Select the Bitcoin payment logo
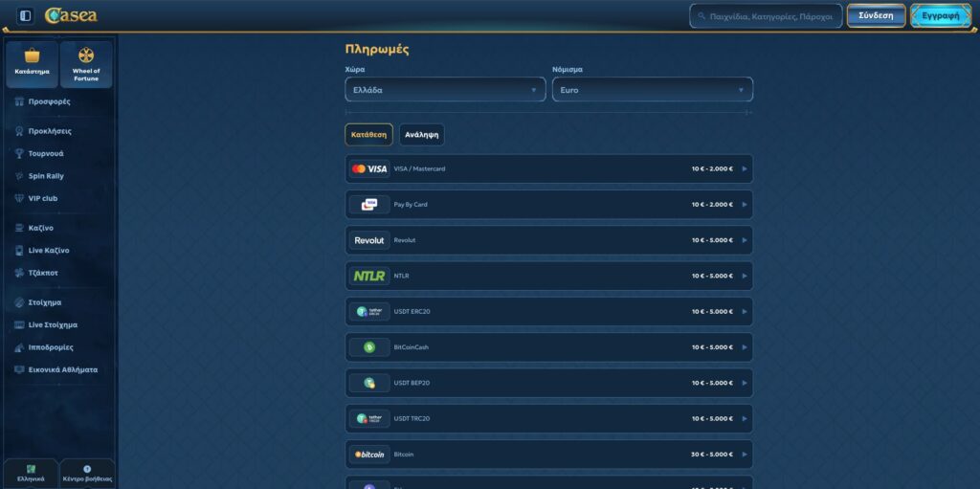 [369, 455]
